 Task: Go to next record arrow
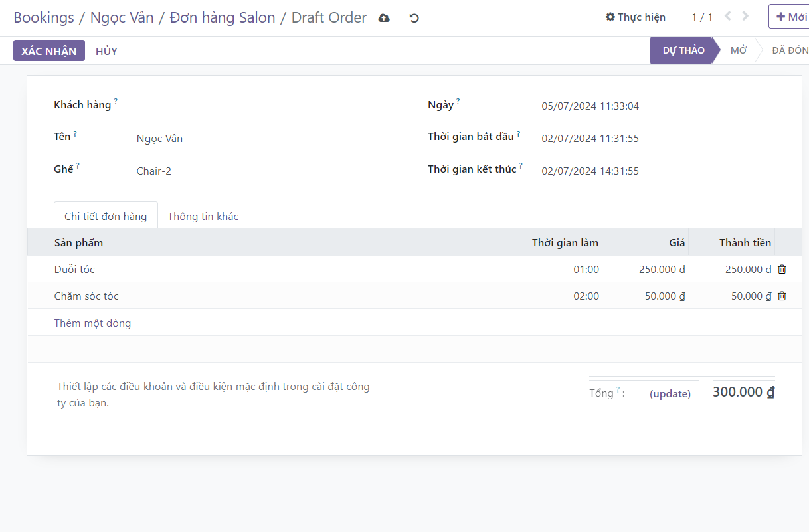click(745, 17)
